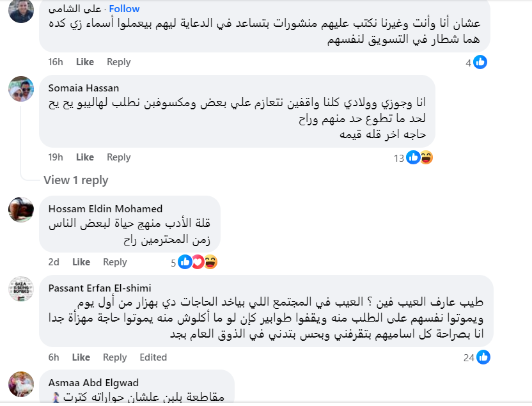Open Asmaa Abd Elgwad's name link
Image resolution: width=532 pixels, height=406 pixels.
tap(93, 382)
